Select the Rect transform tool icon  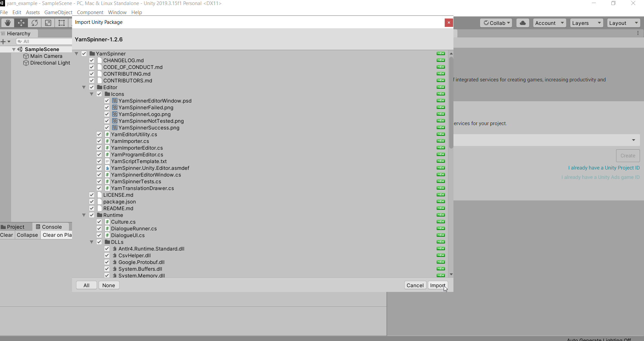62,23
